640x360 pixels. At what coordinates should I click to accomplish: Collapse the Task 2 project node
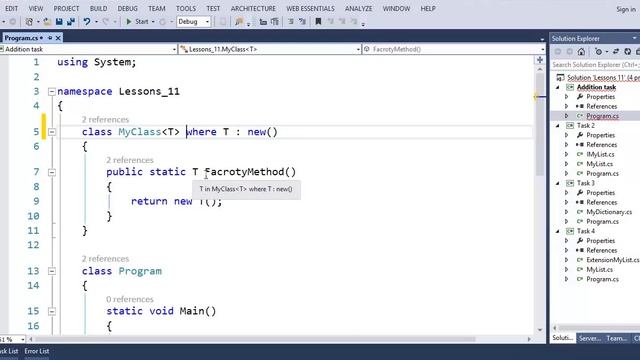click(x=558, y=126)
